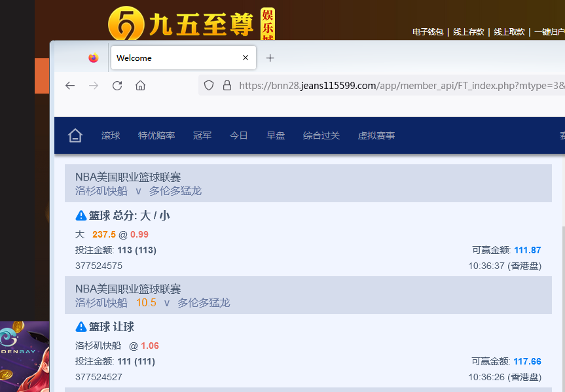
Task: Click the page vertical scrollbar
Action: (x=563, y=310)
